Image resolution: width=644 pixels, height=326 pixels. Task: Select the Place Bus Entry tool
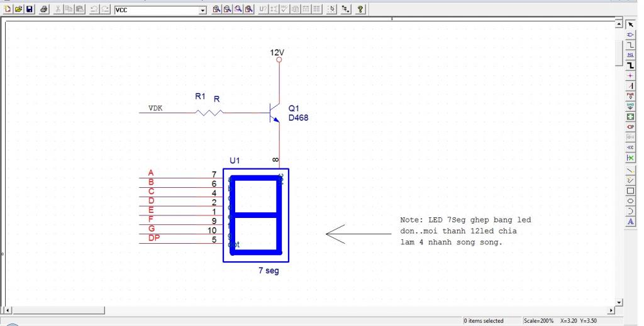click(x=630, y=86)
